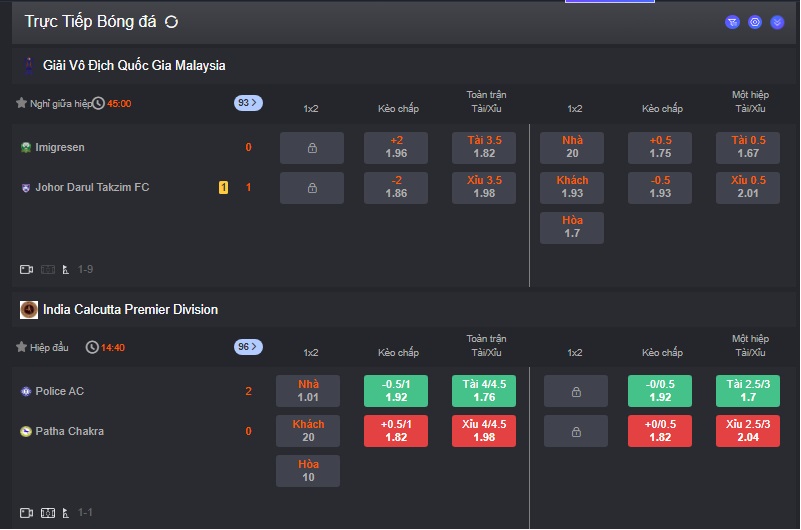This screenshot has height=530, width=801.
Task: Bet on Tài 3.5 at 1.82
Action: [484, 147]
